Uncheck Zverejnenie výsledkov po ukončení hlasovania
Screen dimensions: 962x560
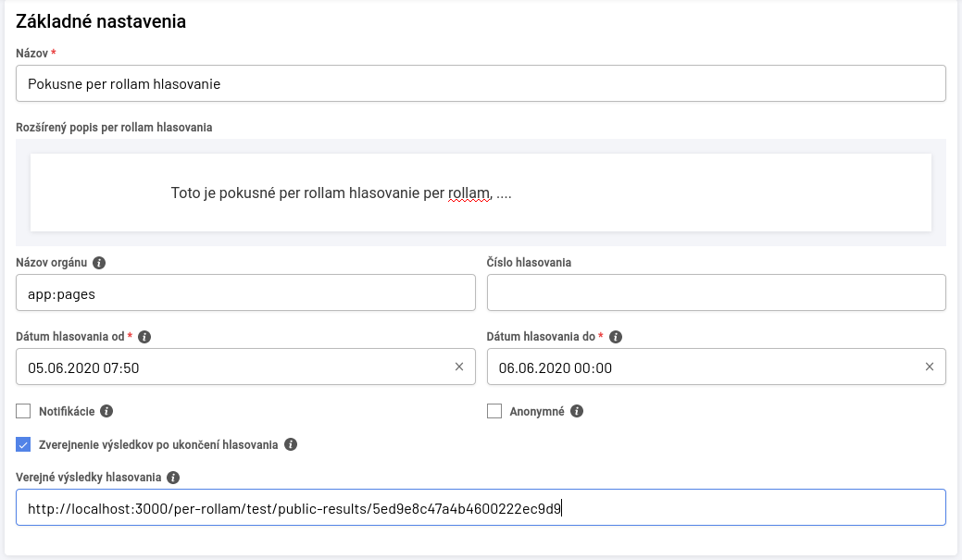coord(22,444)
